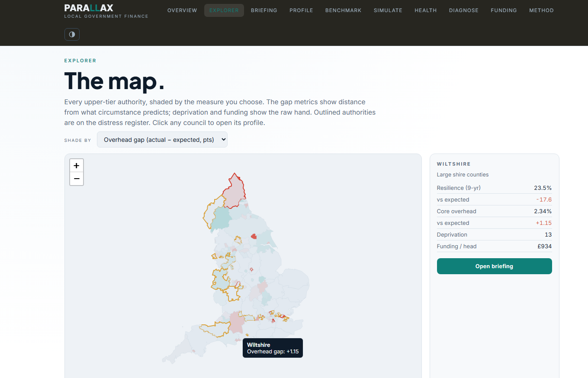This screenshot has width=588, height=378.
Task: Zoom out on the map
Action: tap(77, 179)
